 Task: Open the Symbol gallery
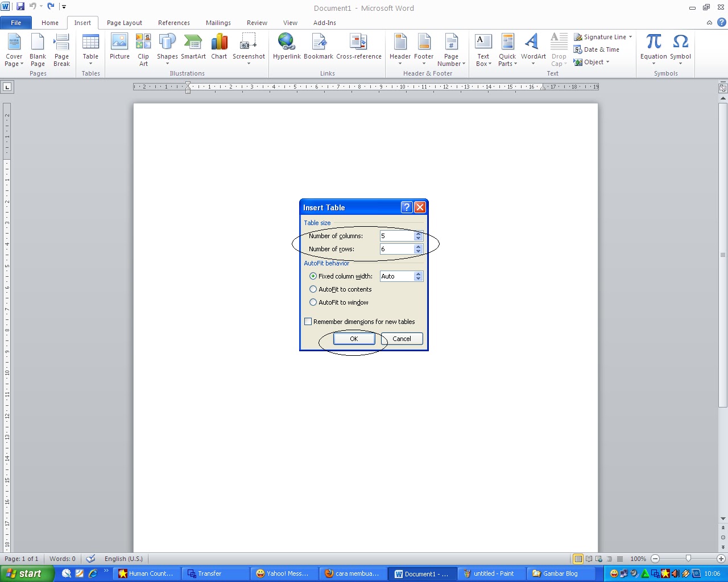[x=680, y=50]
